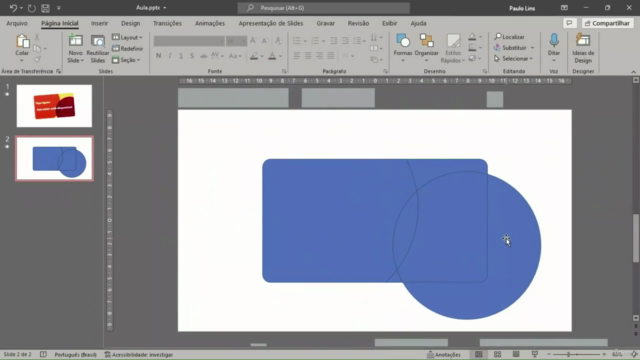640x360 pixels.
Task: Open the Layout dropdown
Action: click(x=127, y=37)
